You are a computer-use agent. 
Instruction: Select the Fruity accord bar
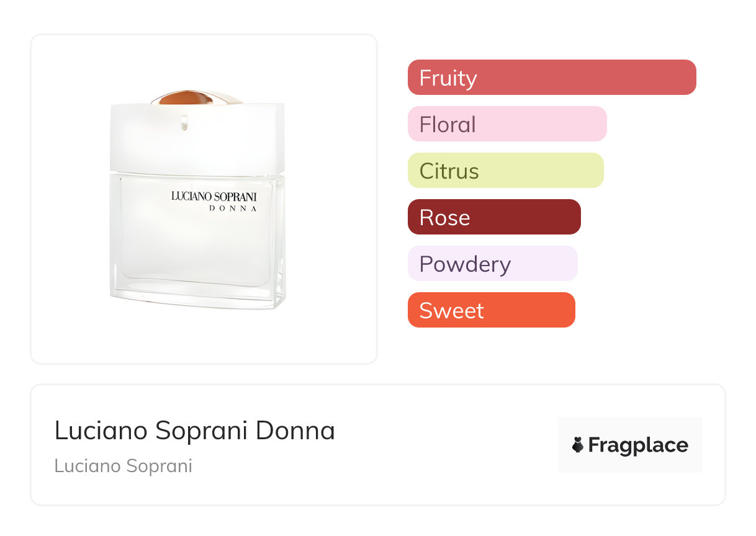pyautogui.click(x=551, y=78)
